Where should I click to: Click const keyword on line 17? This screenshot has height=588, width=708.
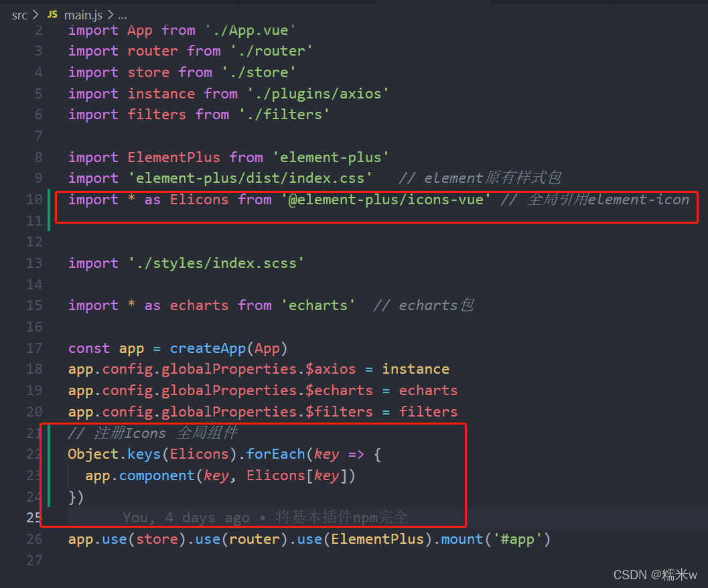click(89, 348)
